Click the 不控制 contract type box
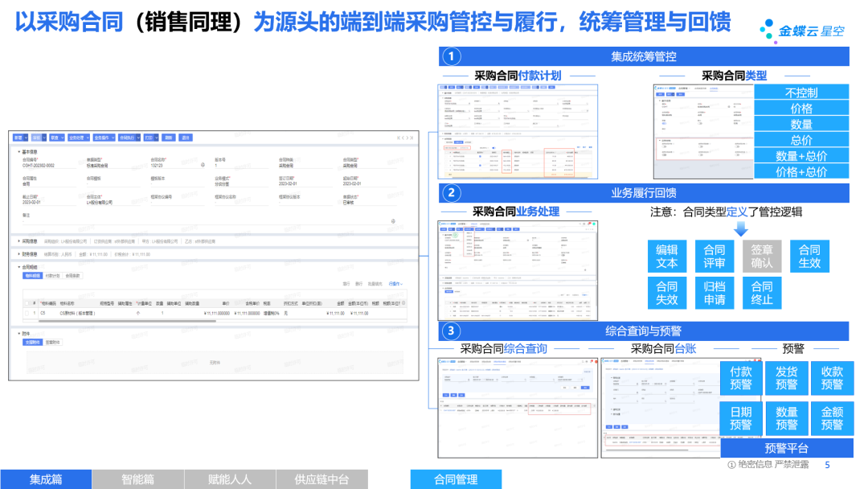Screen dimensions: 868x489 (801, 92)
